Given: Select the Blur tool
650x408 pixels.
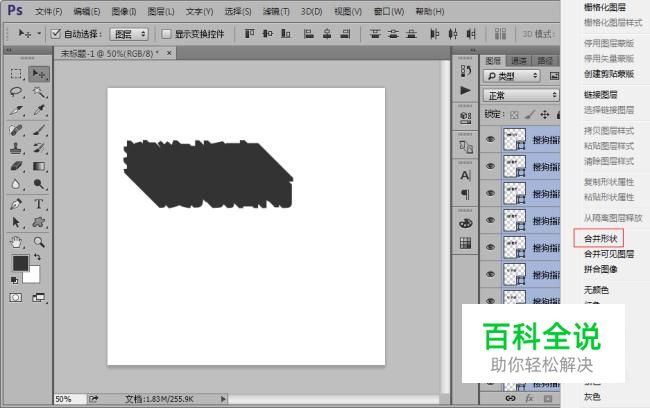Looking at the screenshot, I should click(16, 184).
